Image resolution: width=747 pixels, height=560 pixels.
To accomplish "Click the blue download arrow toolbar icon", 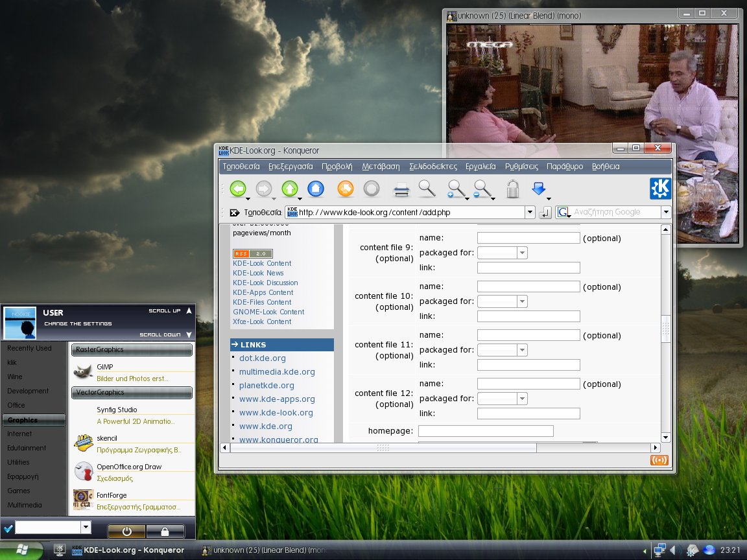I will (x=538, y=189).
